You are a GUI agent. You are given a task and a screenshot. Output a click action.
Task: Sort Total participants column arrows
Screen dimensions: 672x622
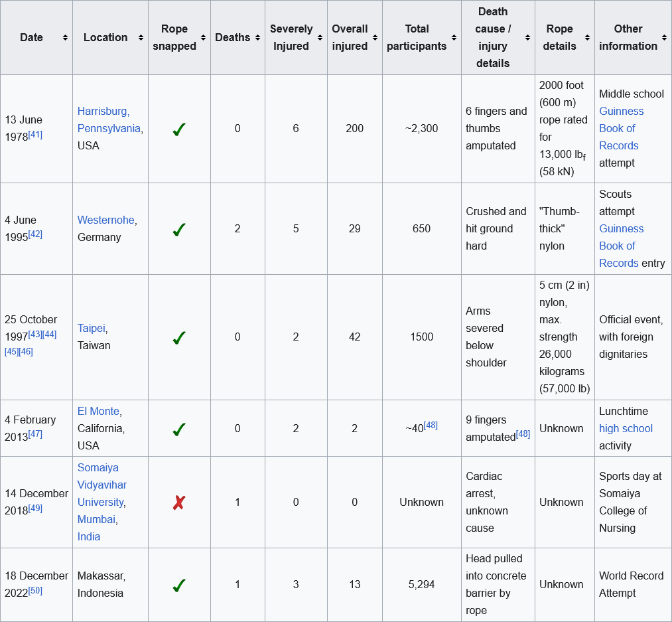[x=454, y=38]
